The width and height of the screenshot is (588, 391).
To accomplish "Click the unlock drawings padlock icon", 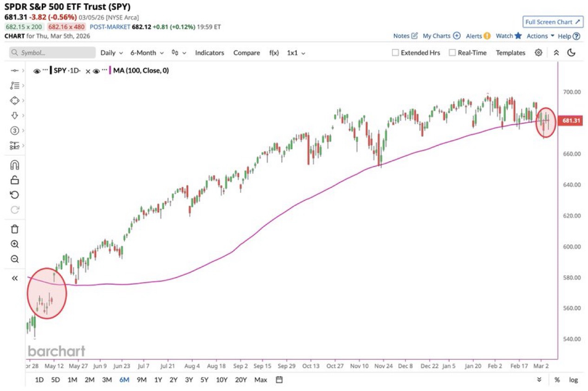I will (14, 180).
